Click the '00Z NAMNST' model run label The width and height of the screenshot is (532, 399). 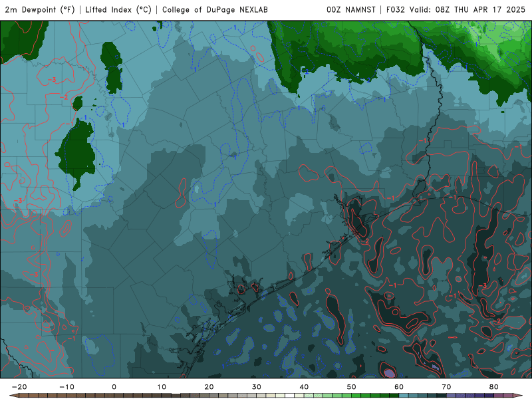pyautogui.click(x=351, y=10)
